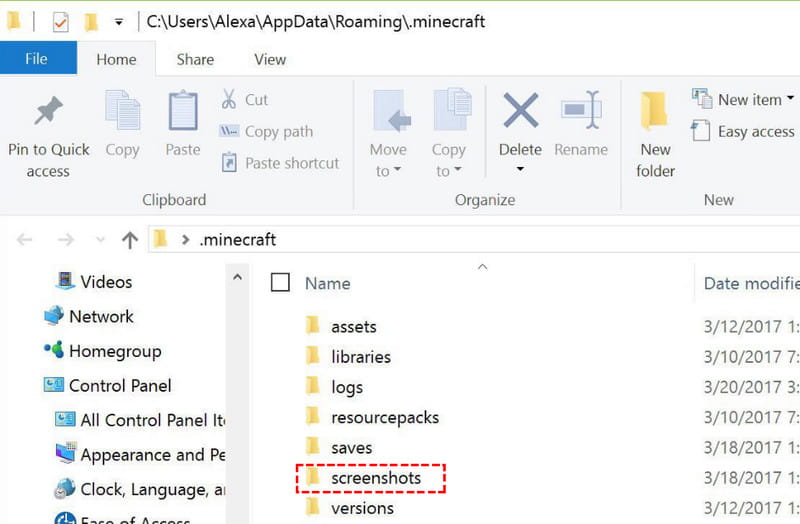Click the navigation pane scroll up arrow

pos(237,277)
